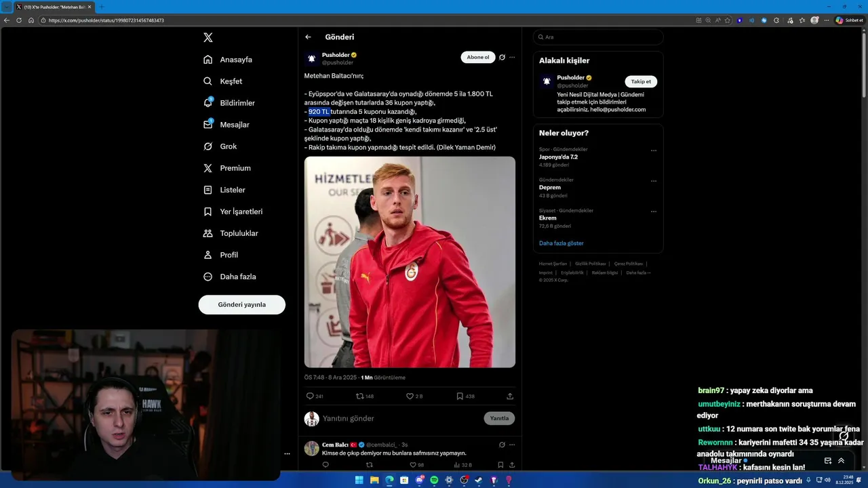Open options for Japonya'da 7.2 trend
The width and height of the screenshot is (868, 488).
point(654,150)
